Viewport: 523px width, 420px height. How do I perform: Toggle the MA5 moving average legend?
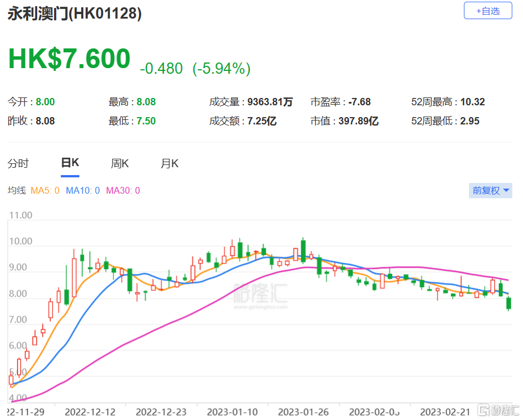(44, 190)
